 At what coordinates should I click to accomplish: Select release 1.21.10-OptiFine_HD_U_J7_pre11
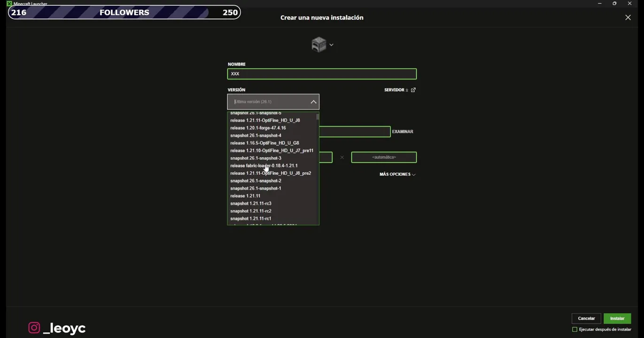point(272,151)
